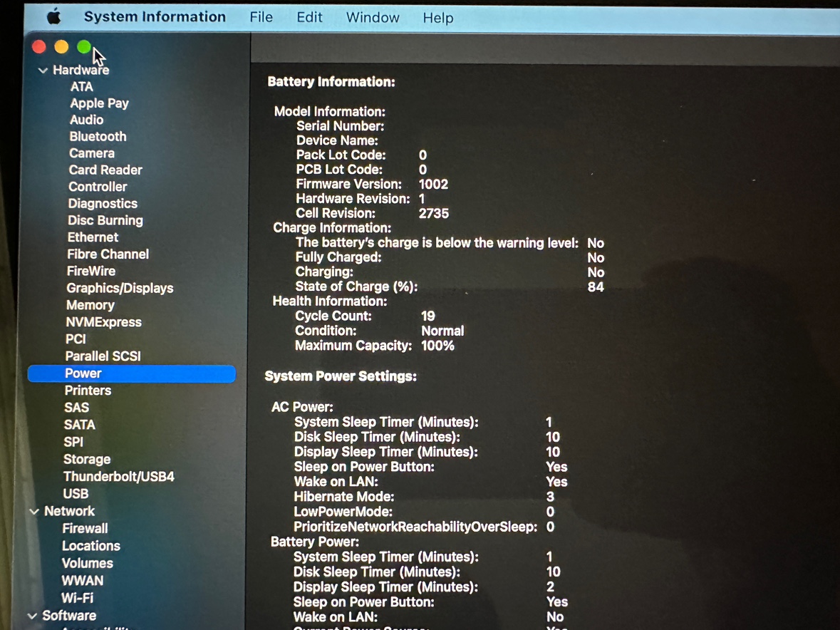
Task: Click the PrioritizeNetworkReachabilityOverSleep label
Action: (415, 527)
